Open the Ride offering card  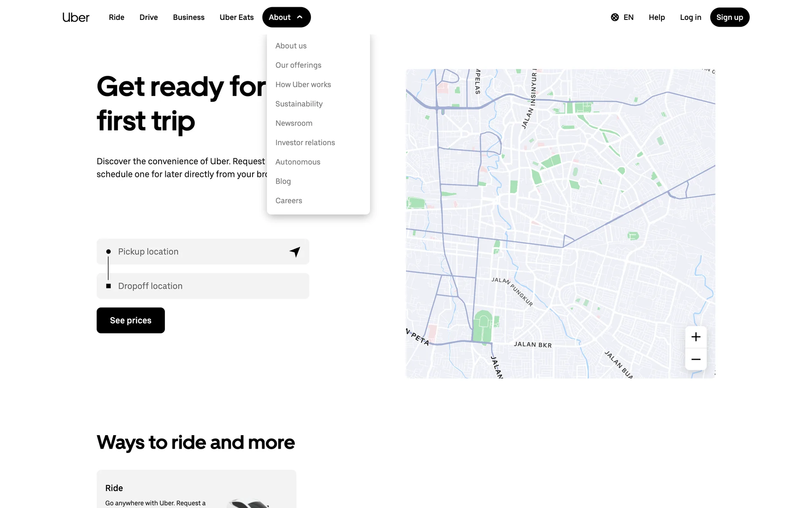[196, 489]
